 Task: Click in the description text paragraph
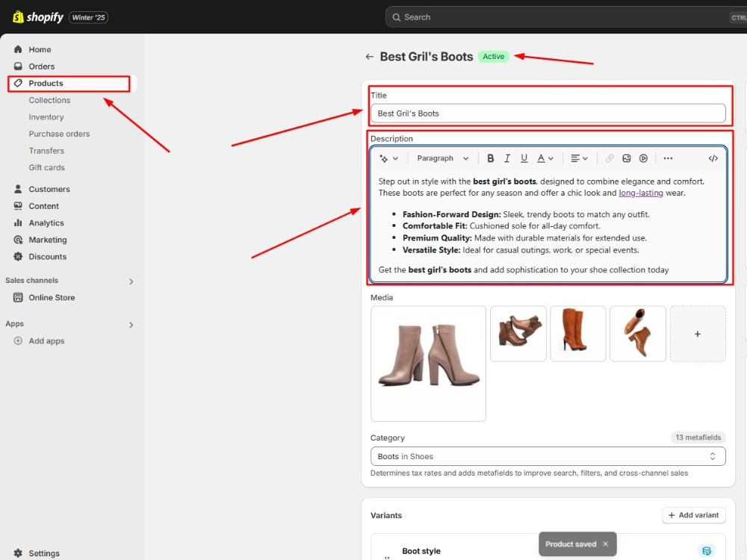(541, 187)
